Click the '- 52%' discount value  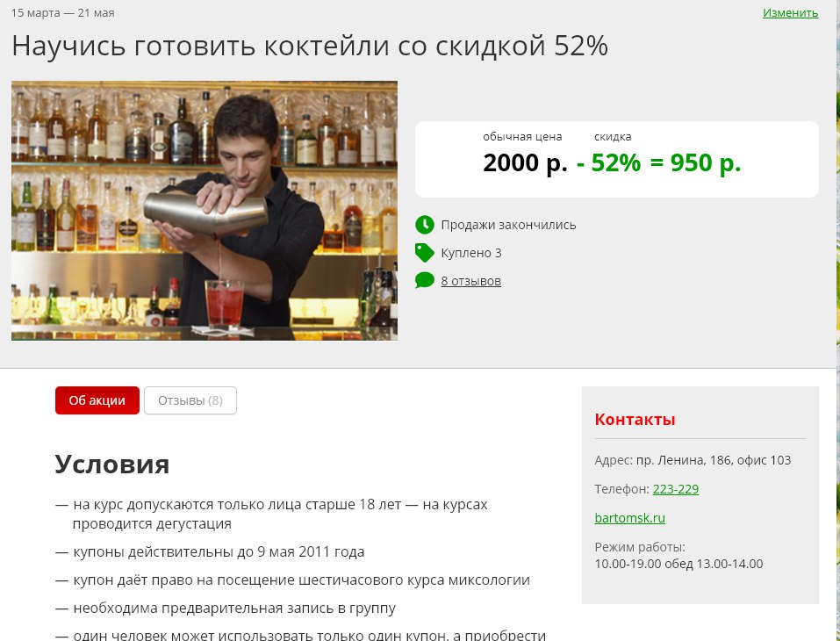point(608,162)
